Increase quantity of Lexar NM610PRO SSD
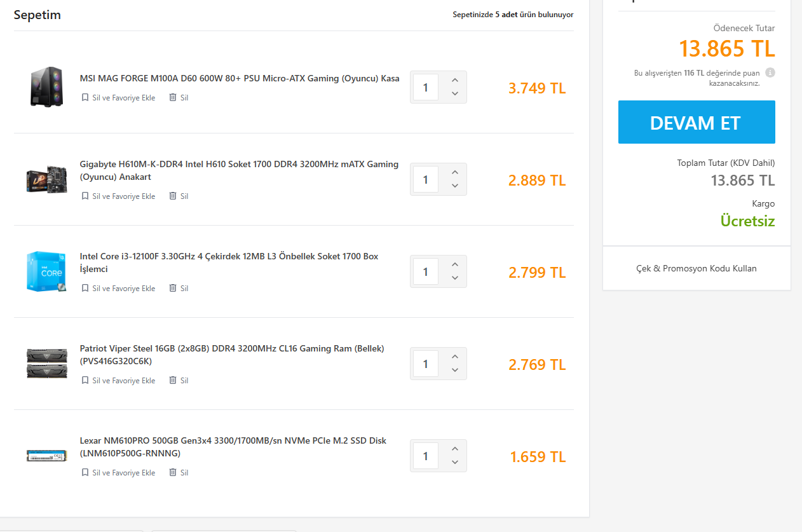Image resolution: width=802 pixels, height=532 pixels. 454,449
